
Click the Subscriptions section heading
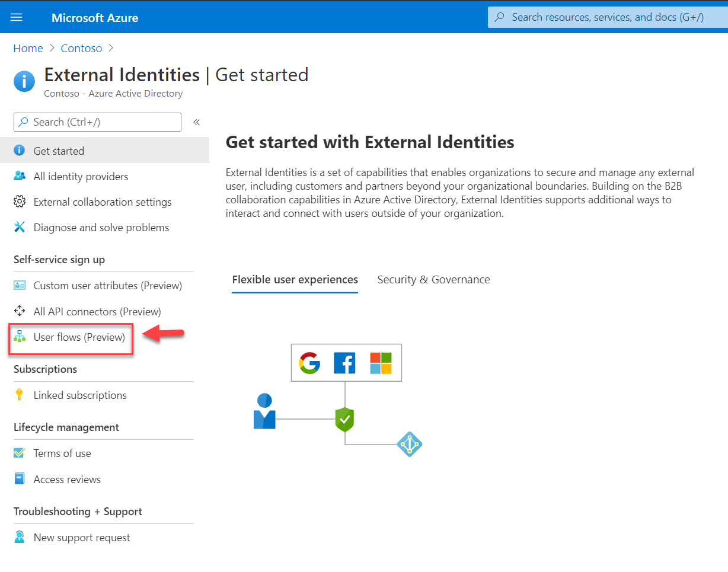click(45, 369)
